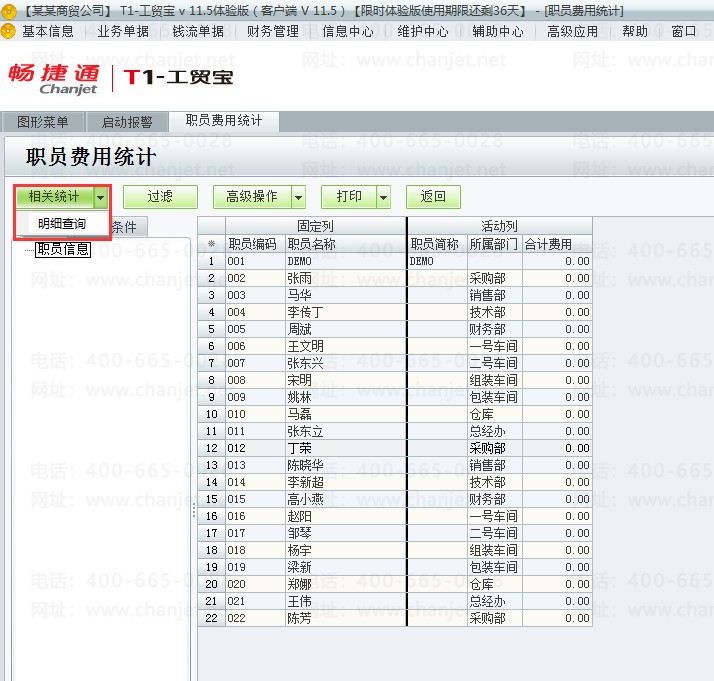Expand the 相关统计 dropdown arrow
This screenshot has height=681, width=714.
[101, 197]
